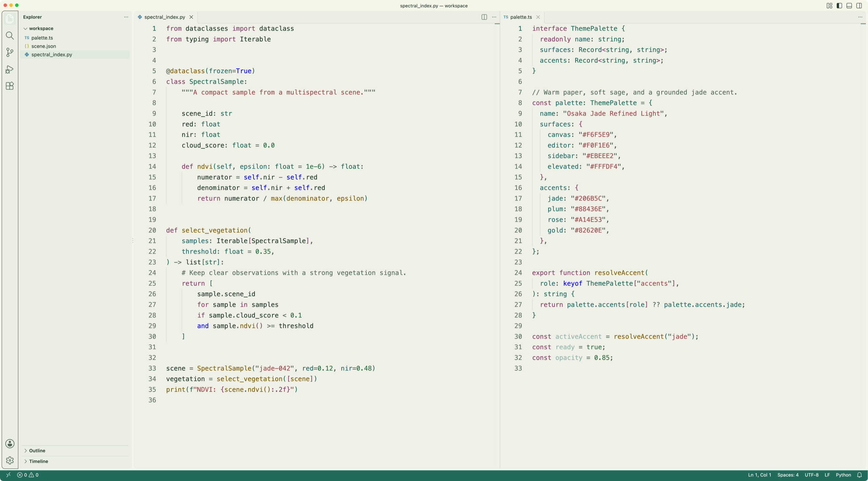
Task: Click Spaces: 4 indentation setting
Action: coord(788,475)
